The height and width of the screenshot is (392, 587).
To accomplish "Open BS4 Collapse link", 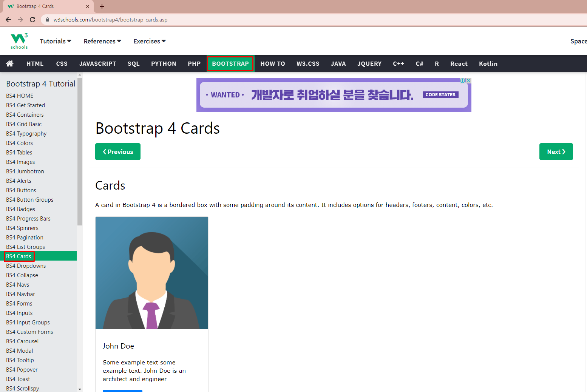I will (x=22, y=275).
